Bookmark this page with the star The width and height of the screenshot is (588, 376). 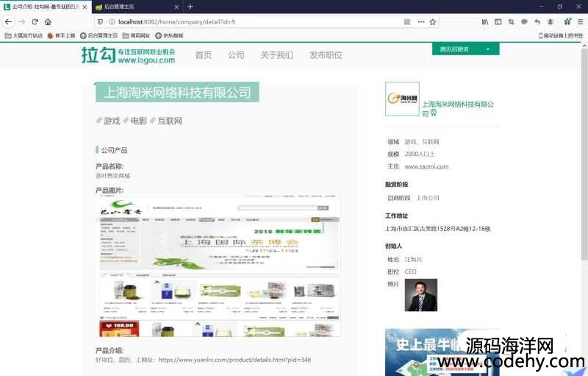(x=433, y=22)
